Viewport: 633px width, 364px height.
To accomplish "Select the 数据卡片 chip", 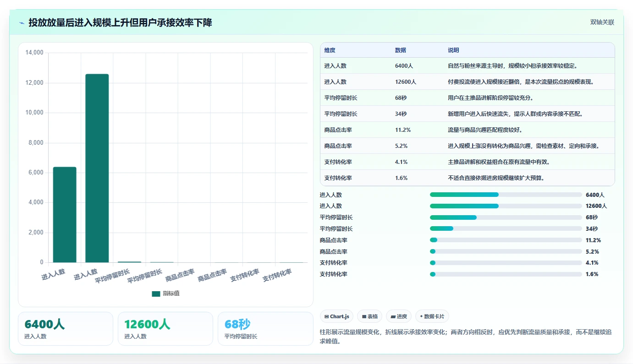I will coord(432,316).
